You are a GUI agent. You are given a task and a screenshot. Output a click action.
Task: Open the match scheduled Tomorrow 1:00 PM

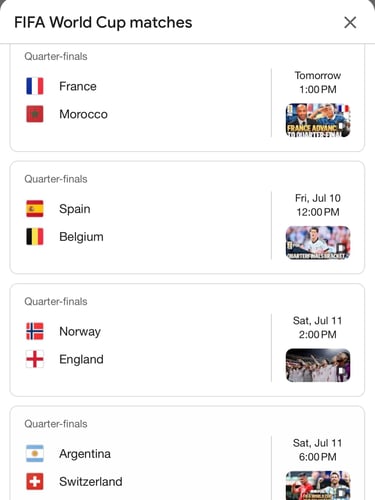tap(187, 98)
